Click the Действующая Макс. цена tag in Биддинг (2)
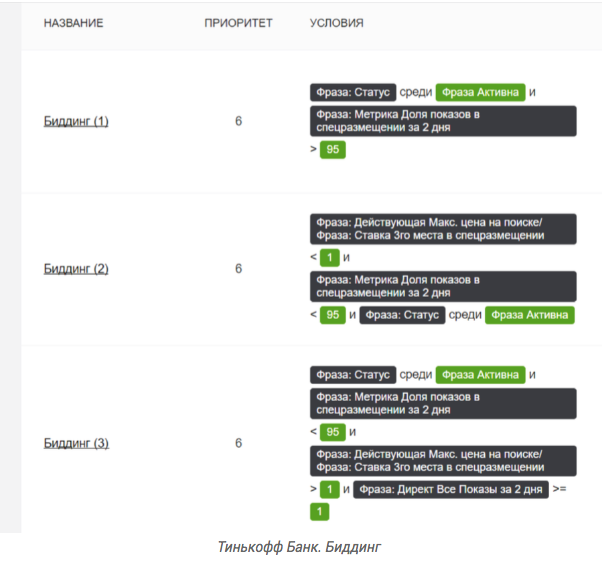Screen dimensions: 602x563 (x=443, y=229)
